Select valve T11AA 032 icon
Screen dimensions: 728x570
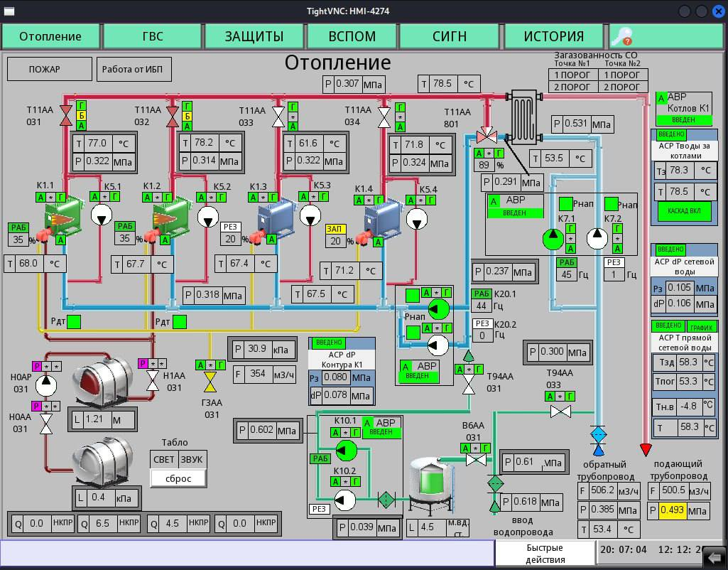(x=173, y=116)
